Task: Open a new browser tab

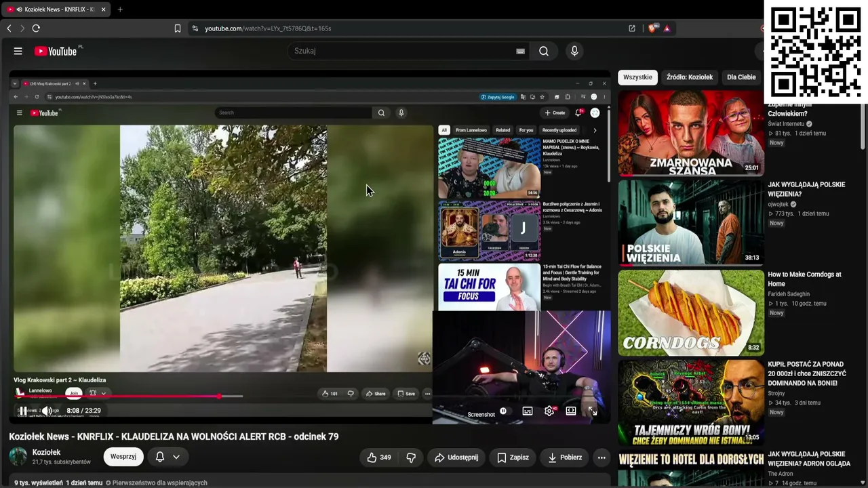Action: pos(120,9)
